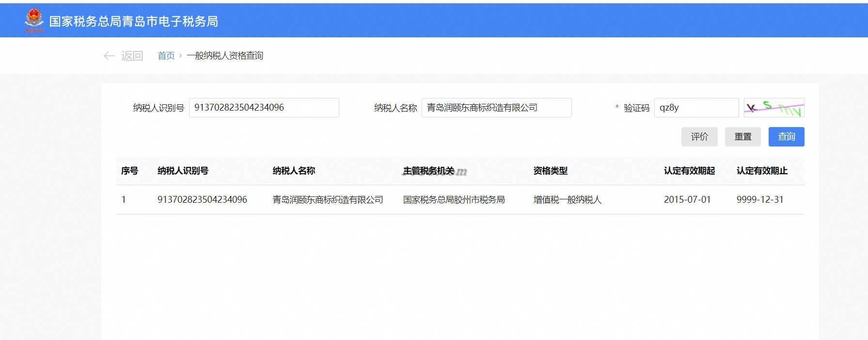Click the 纳税人名称 field label

click(395, 108)
